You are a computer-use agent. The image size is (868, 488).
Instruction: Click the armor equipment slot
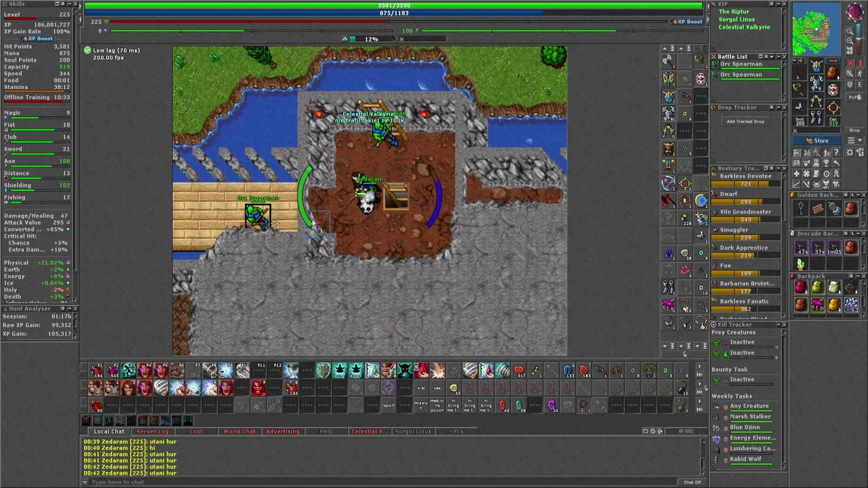(x=816, y=82)
